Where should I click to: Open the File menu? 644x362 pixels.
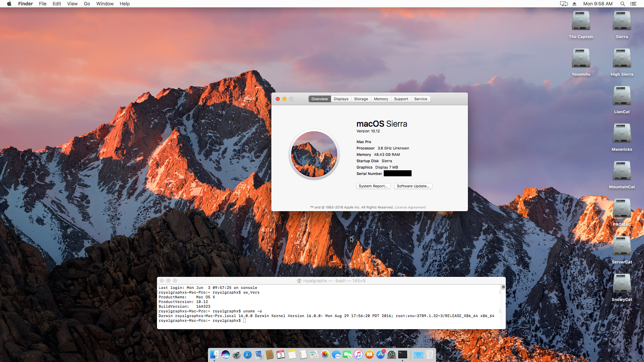tap(43, 4)
